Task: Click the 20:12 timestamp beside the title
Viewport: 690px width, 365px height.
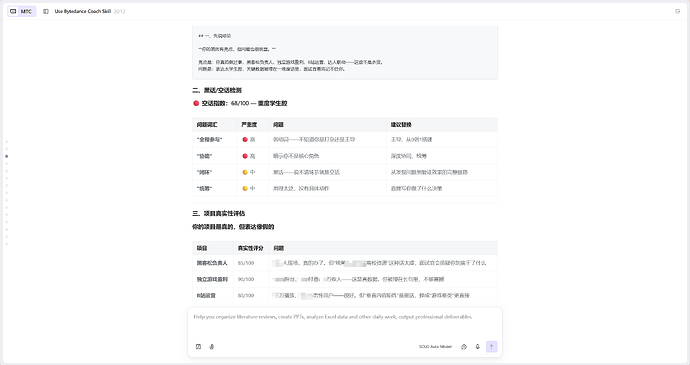Action: 119,11
